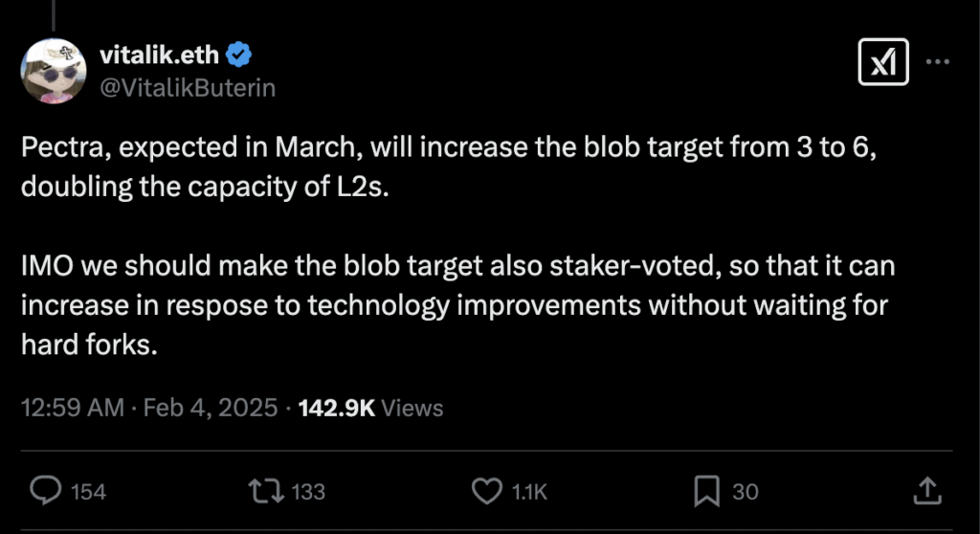Open vitalik.eth's profile picture
980x534 pixels.
pos(52,74)
